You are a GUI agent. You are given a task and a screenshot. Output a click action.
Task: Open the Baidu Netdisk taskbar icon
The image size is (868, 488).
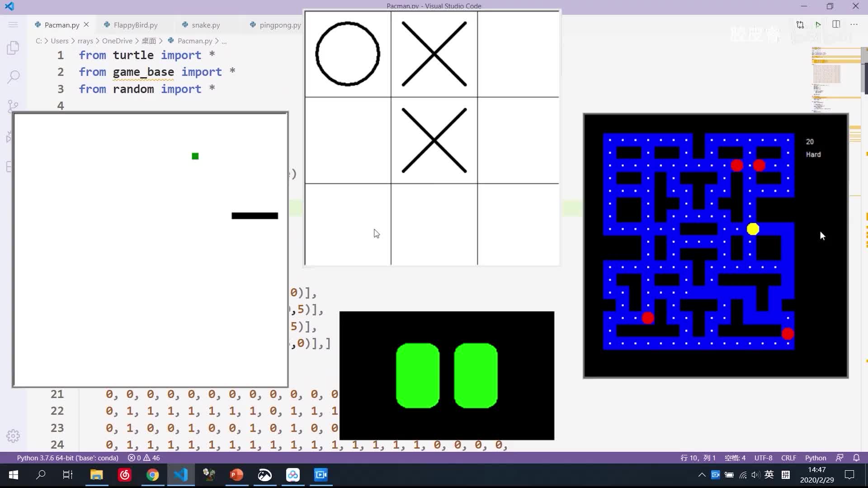coord(293,475)
